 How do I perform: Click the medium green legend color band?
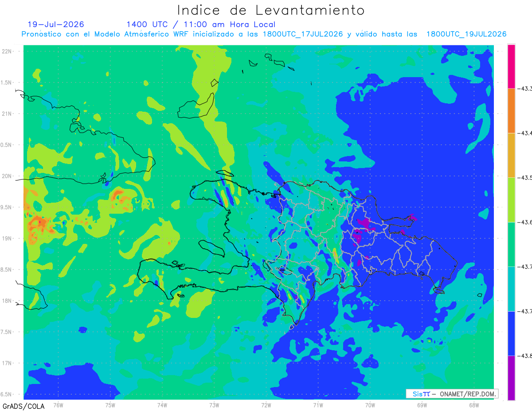point(511,244)
